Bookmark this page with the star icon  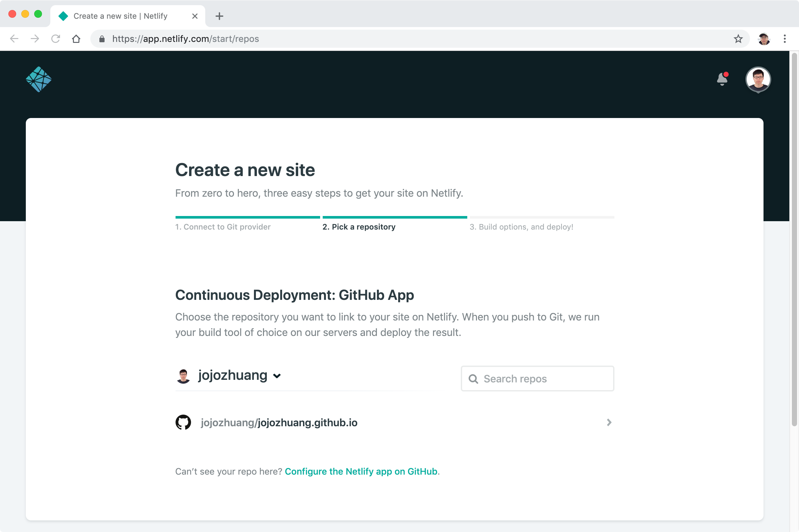pos(738,39)
